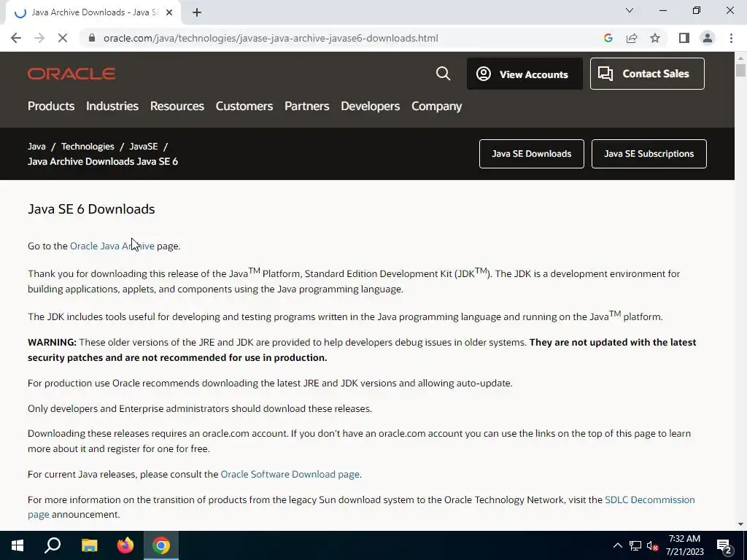Open the Customers menu
Screen dimensions: 747x560
[244, 106]
